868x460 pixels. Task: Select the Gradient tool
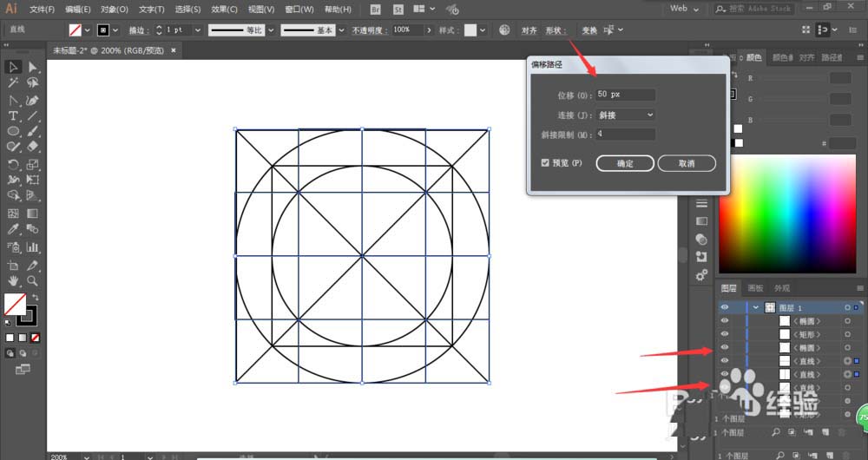pyautogui.click(x=33, y=214)
